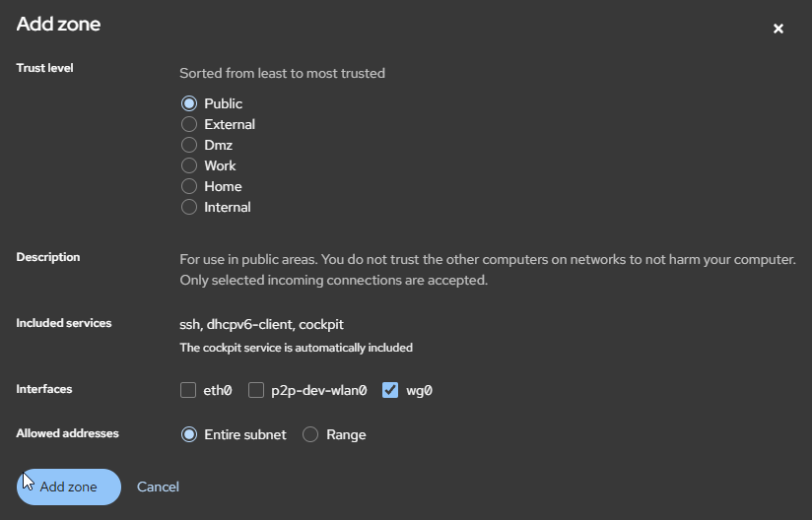Screen dimensions: 812x520
Task: Pick the Work trust level
Action: 189,165
